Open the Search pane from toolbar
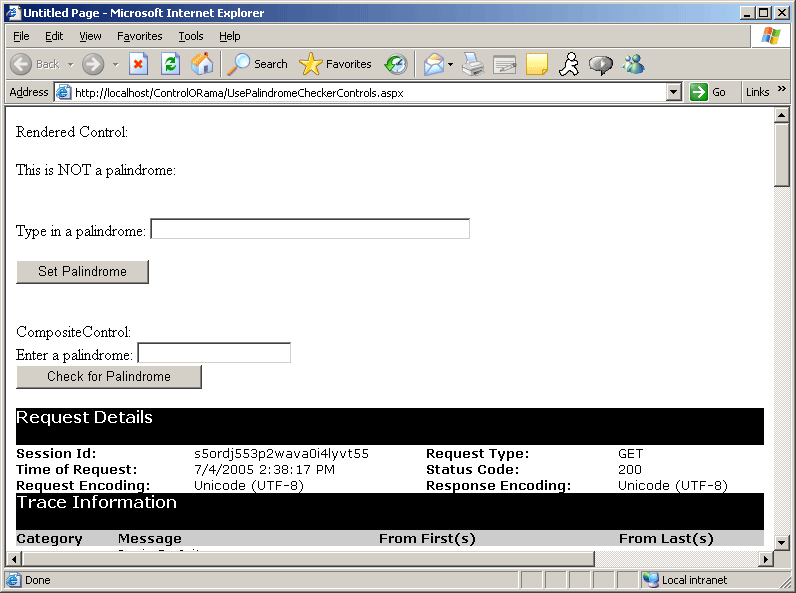The image size is (796, 593). coord(257,64)
